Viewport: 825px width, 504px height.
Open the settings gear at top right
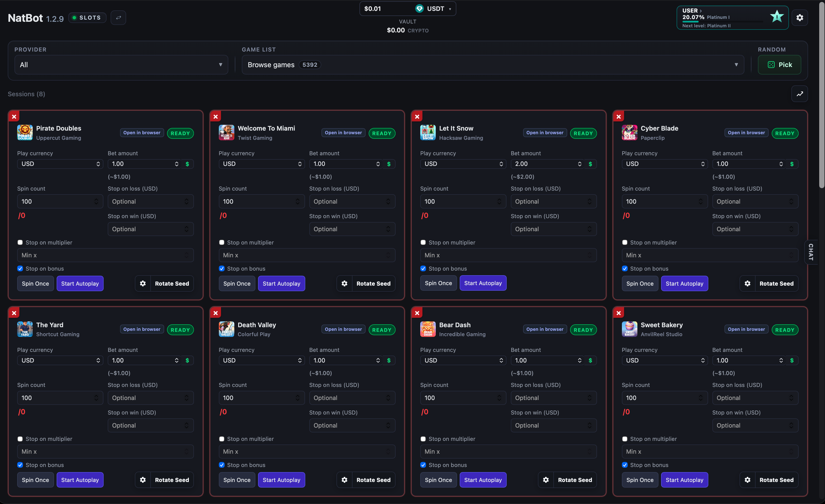(800, 18)
